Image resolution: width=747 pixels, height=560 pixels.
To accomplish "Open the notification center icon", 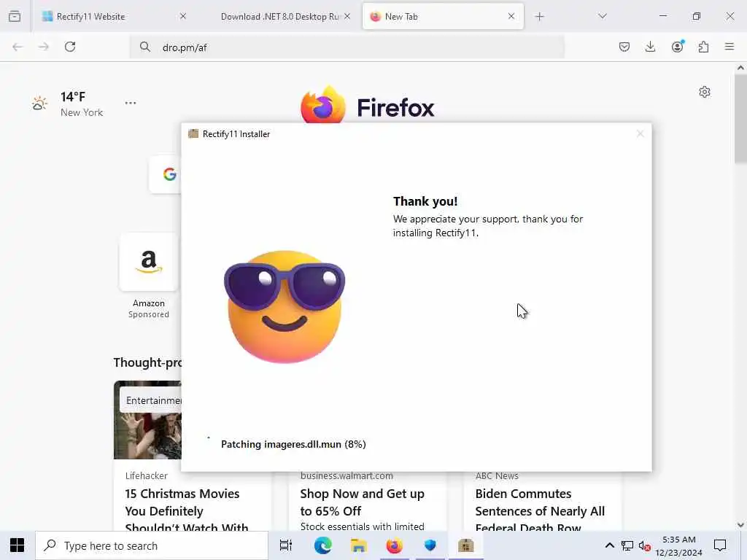I will pos(720,545).
